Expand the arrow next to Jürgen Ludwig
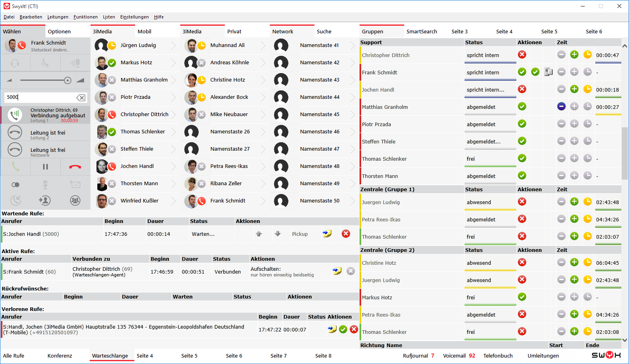The image size is (629, 364). pos(173,45)
